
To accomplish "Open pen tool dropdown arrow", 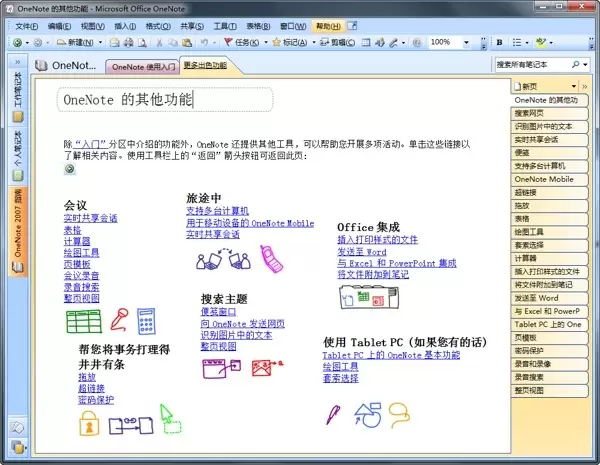I will [403, 42].
